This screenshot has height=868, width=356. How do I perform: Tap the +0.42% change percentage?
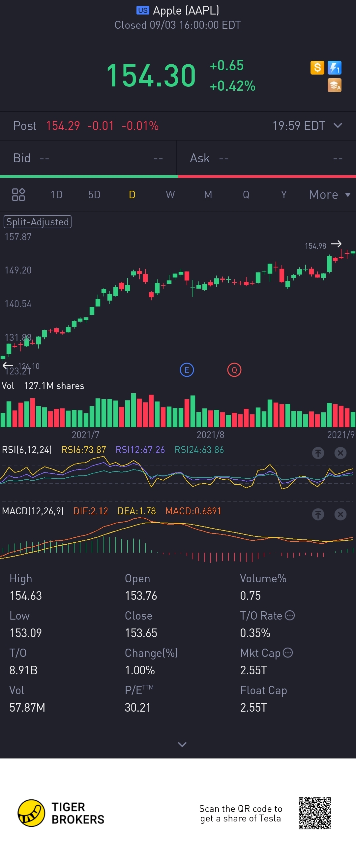232,86
